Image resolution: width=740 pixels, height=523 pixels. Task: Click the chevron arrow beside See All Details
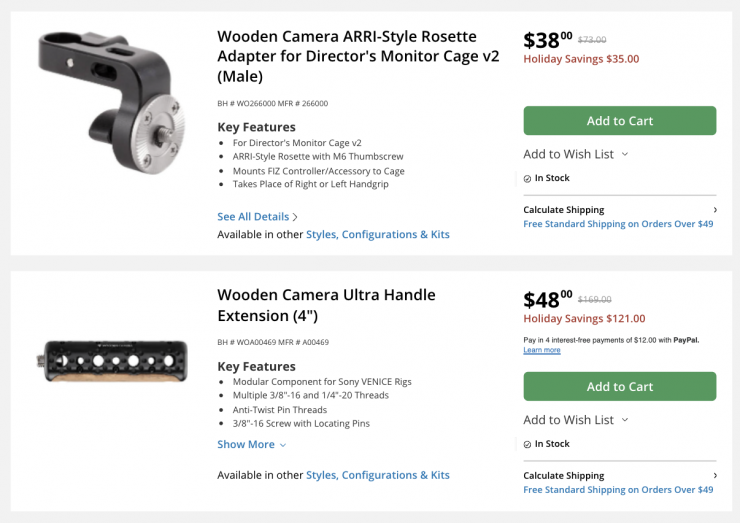point(295,217)
